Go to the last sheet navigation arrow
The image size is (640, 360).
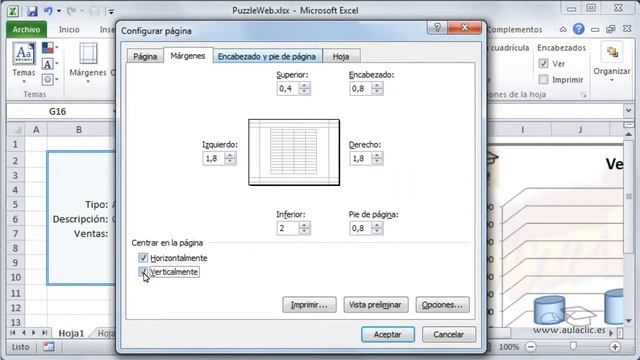44,333
